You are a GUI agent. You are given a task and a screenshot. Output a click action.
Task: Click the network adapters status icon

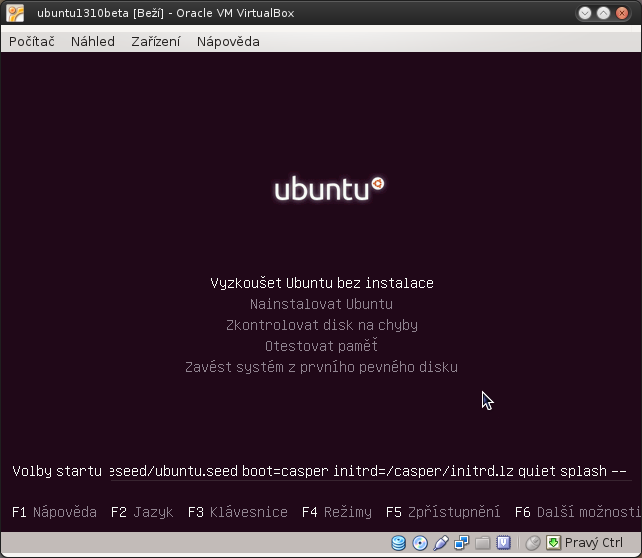[461, 543]
